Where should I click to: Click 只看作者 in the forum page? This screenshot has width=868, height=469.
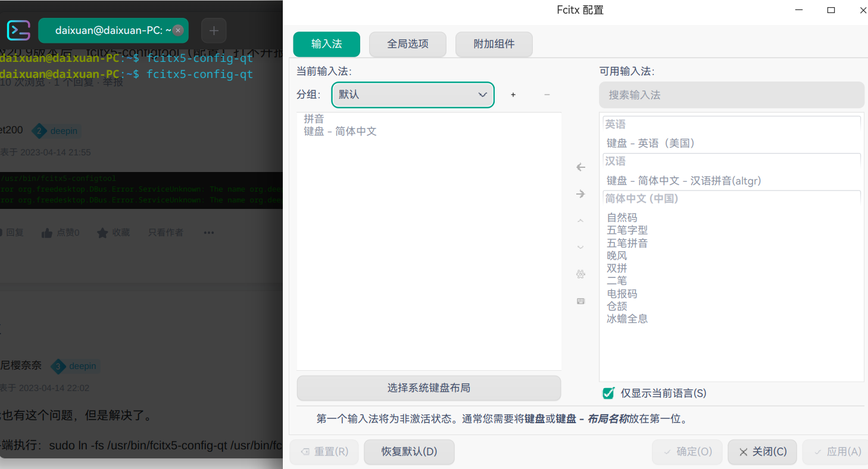pos(166,233)
